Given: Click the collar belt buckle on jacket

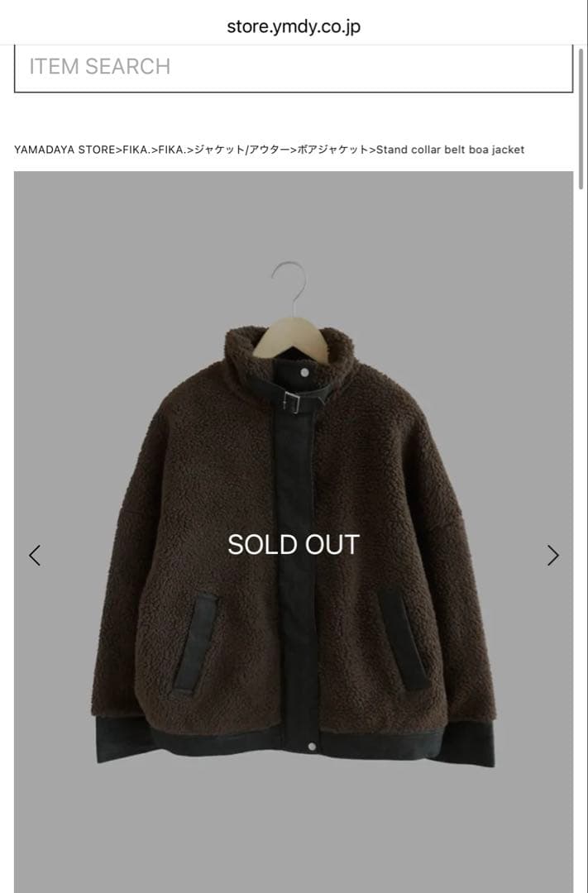Looking at the screenshot, I should (x=290, y=403).
